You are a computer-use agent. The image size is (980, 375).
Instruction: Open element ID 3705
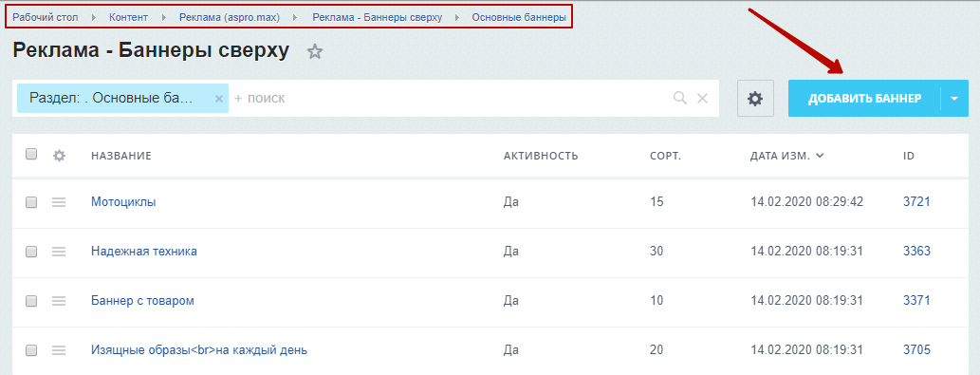[916, 350]
